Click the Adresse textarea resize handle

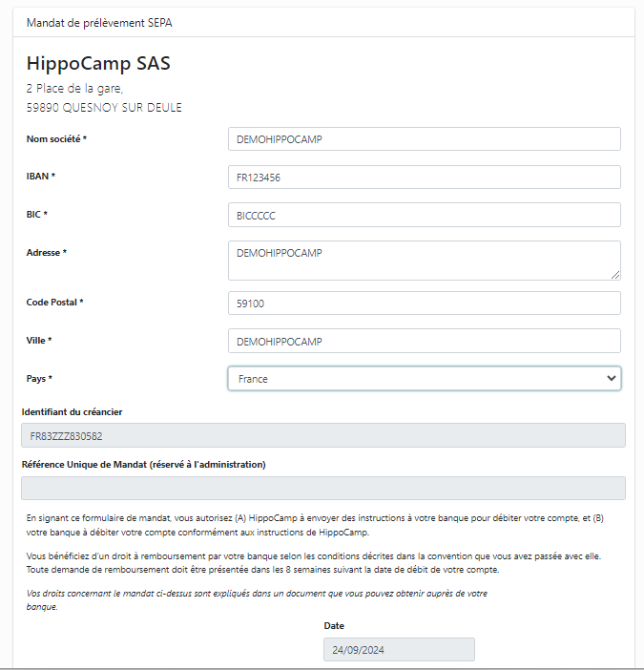tap(615, 275)
